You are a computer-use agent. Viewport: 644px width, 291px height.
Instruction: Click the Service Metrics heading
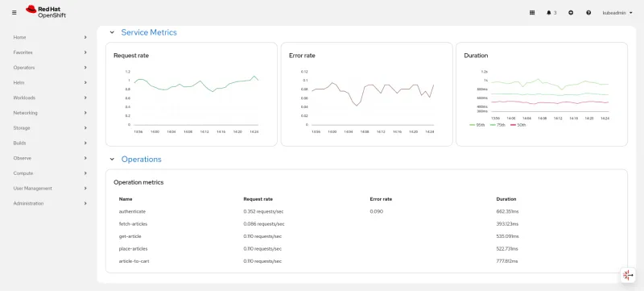149,32
